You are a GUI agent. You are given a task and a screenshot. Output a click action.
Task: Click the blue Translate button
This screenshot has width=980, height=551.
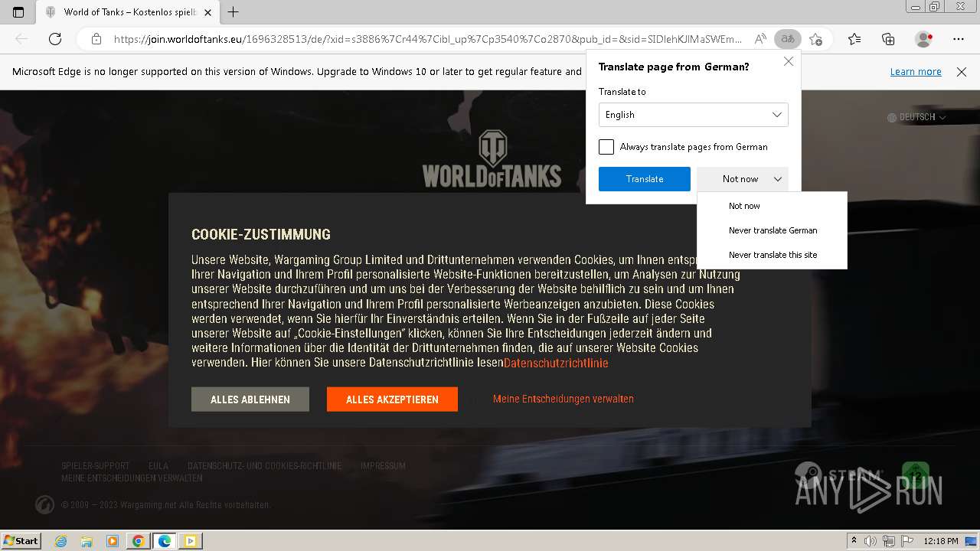tap(645, 179)
